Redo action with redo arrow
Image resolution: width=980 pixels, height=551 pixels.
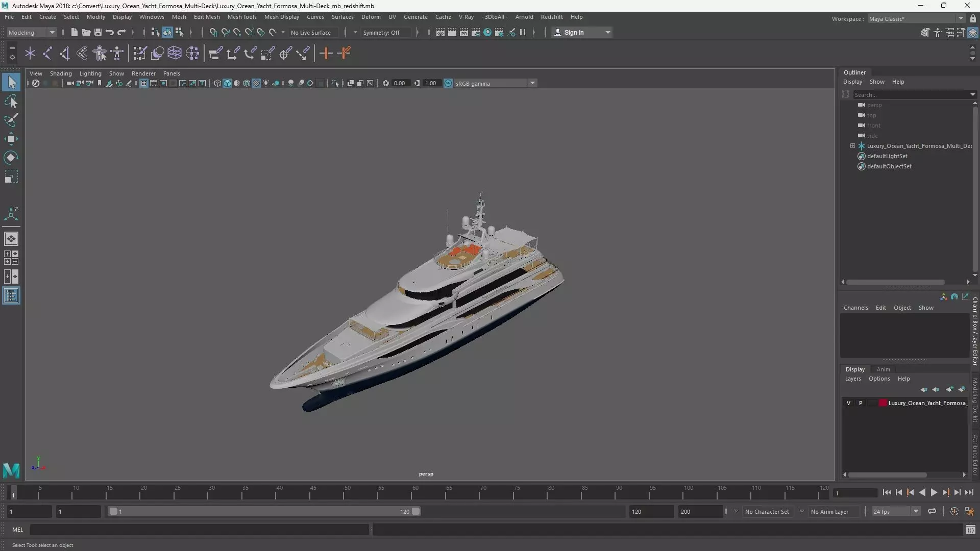121,32
